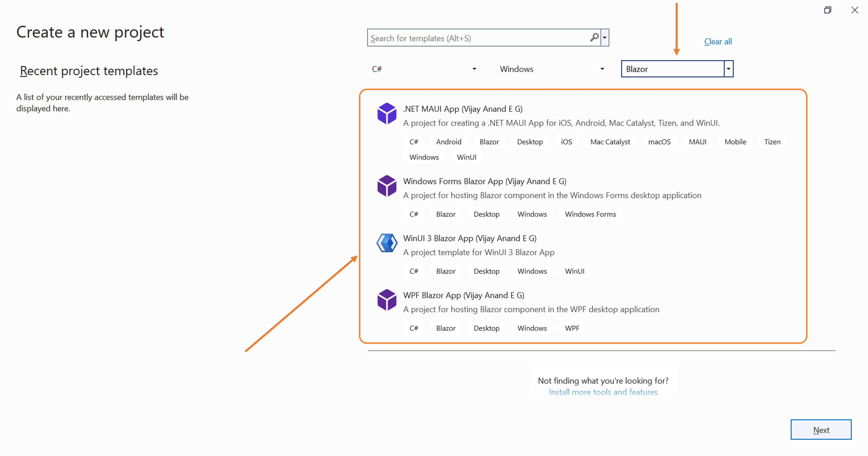
Task: Click the Mac Catalyst tag on MAUI template
Action: [x=610, y=142]
